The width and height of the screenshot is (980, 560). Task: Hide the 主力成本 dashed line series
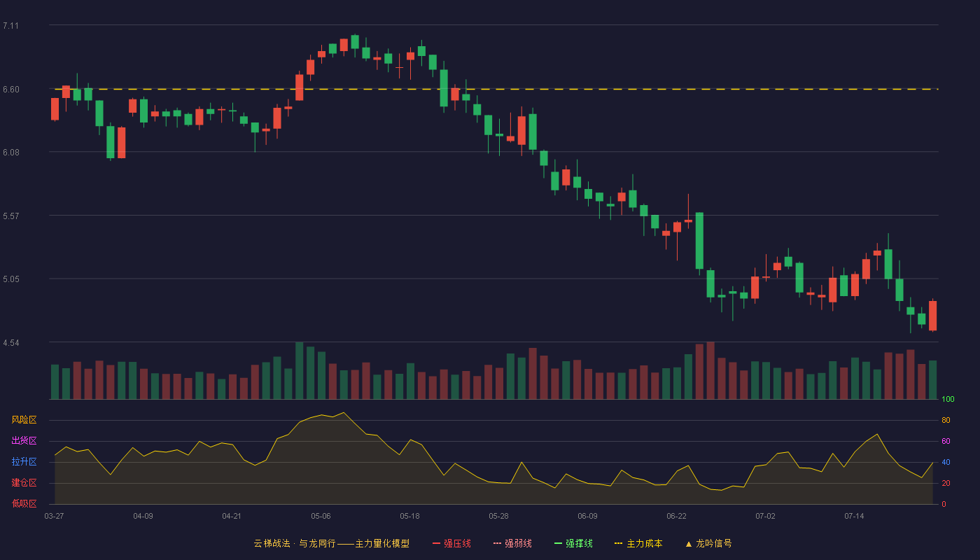pos(638,543)
